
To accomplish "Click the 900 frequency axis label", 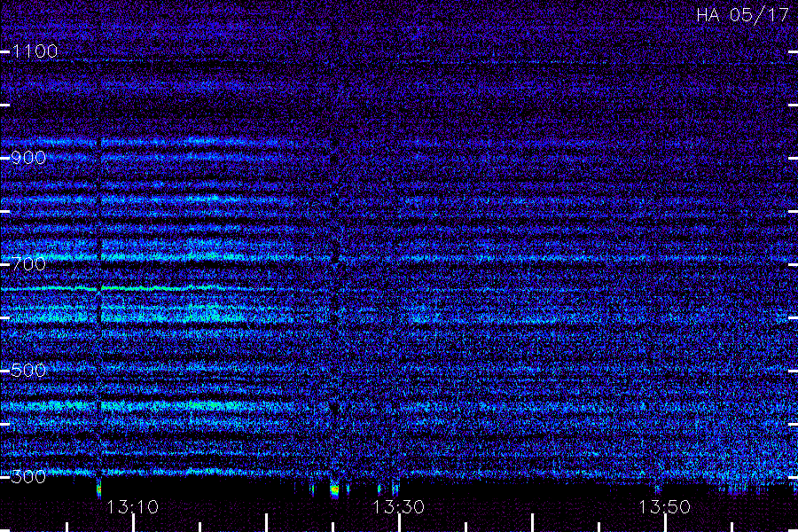I will point(28,158).
